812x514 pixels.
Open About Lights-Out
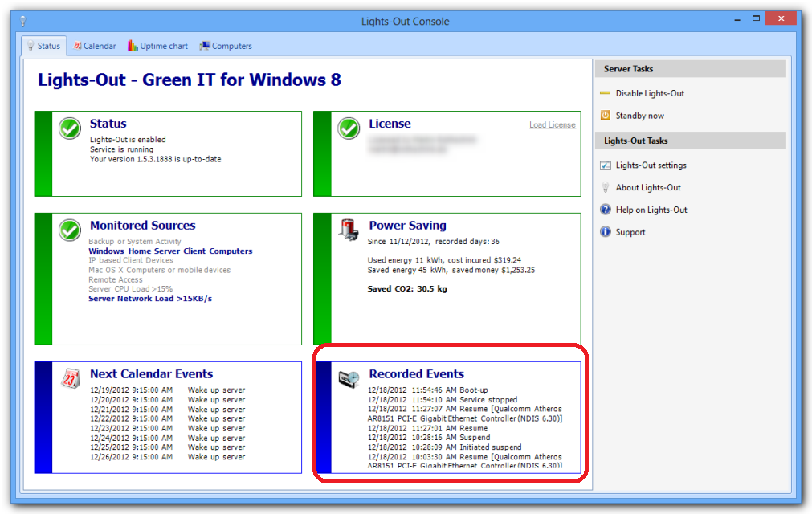[648, 187]
